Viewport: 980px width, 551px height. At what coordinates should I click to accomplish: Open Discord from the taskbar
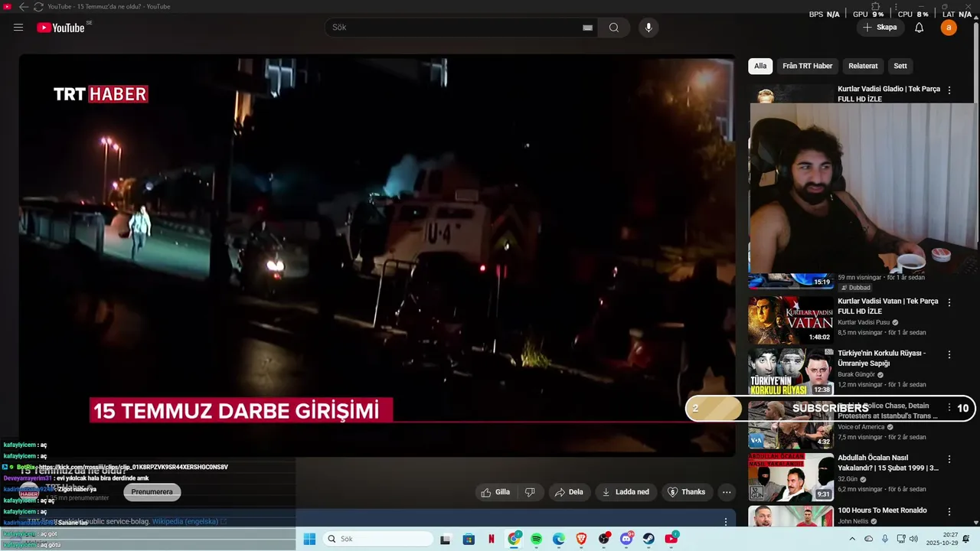tap(626, 539)
